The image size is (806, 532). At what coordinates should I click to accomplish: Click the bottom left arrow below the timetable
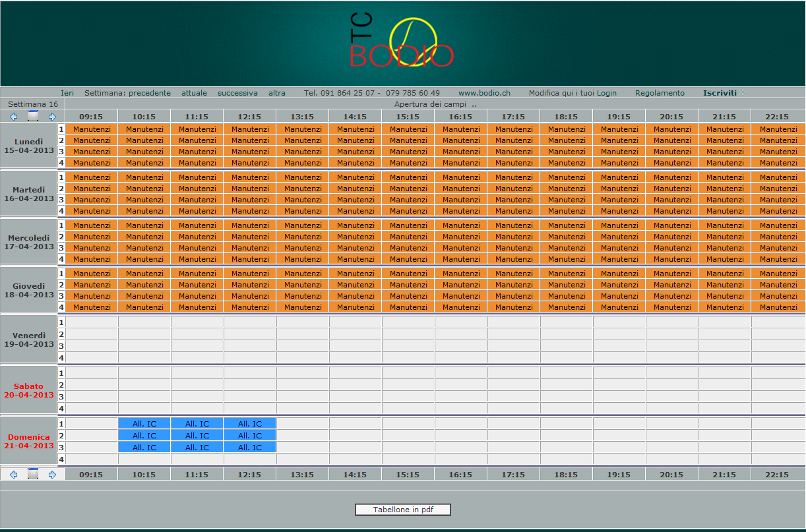(13, 474)
